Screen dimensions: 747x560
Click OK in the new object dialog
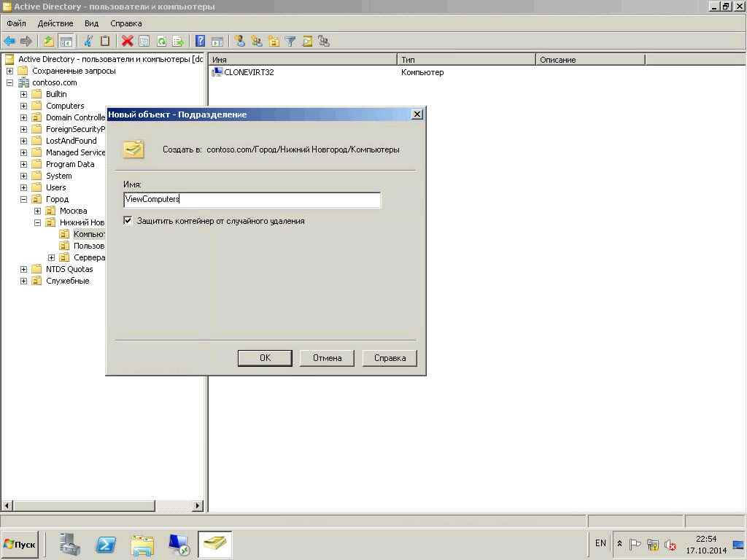click(x=265, y=358)
